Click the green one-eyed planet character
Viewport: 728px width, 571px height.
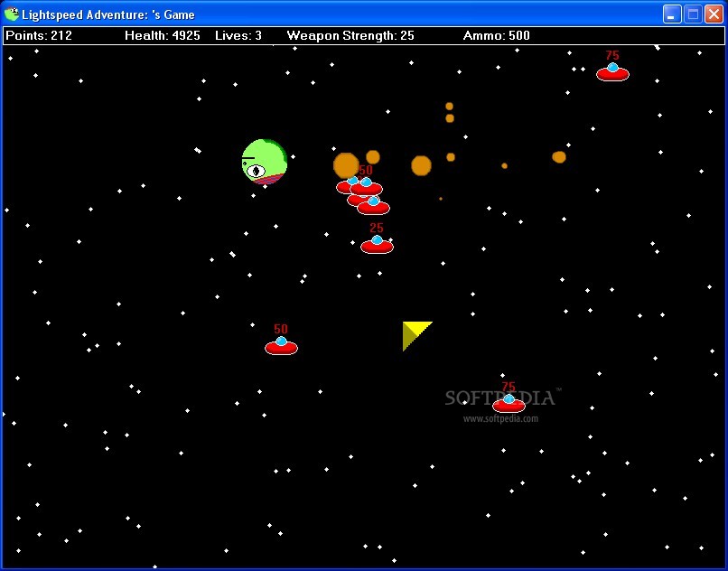tap(264, 162)
